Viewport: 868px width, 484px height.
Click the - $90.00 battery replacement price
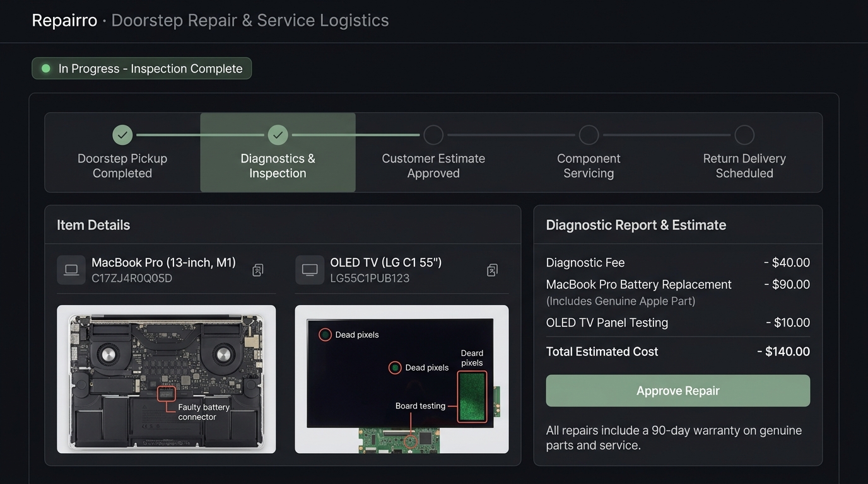tap(787, 284)
